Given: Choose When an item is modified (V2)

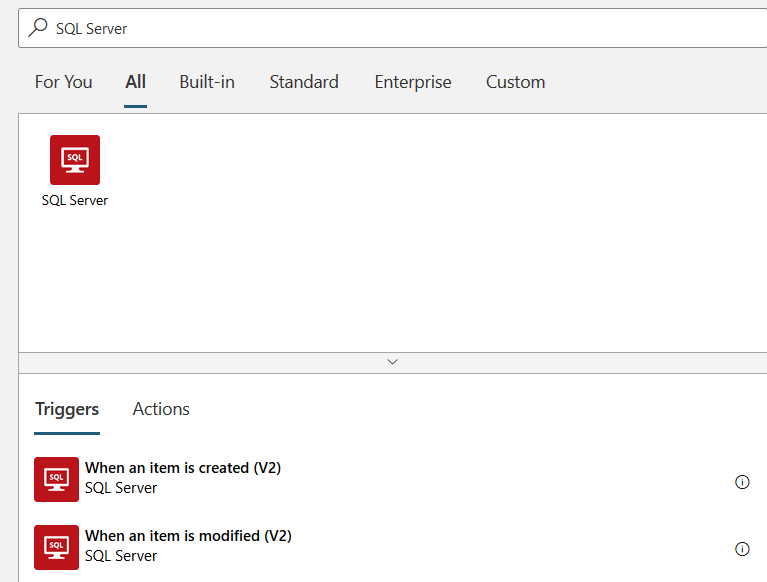Looking at the screenshot, I should tap(188, 536).
